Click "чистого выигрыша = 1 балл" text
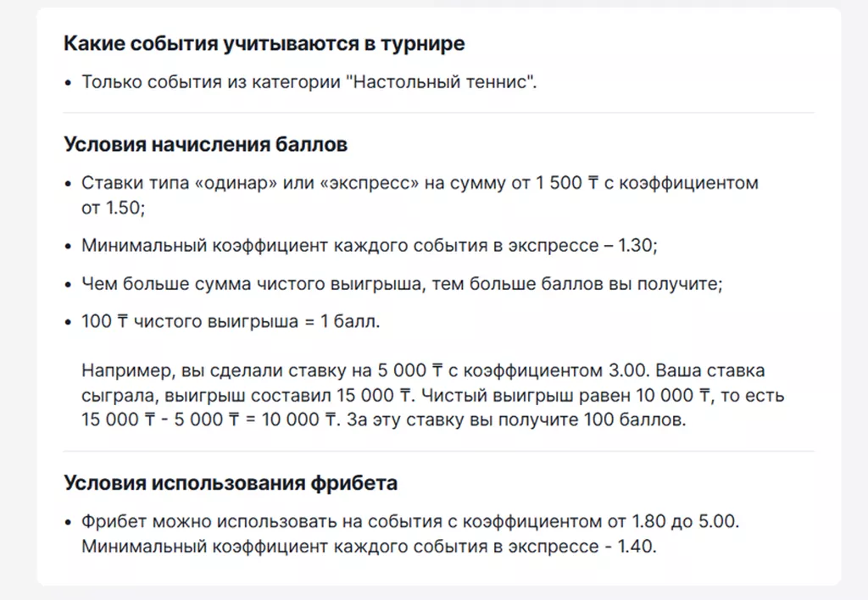 click(257, 321)
